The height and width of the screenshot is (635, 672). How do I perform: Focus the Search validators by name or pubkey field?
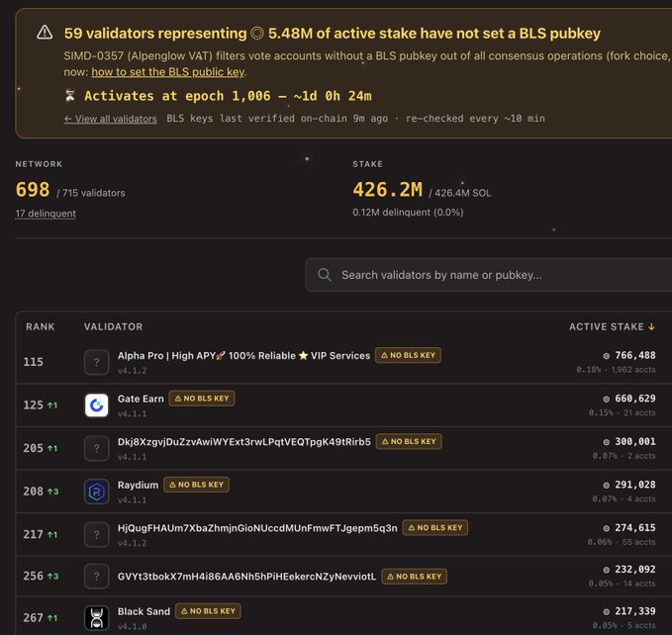coord(489,275)
